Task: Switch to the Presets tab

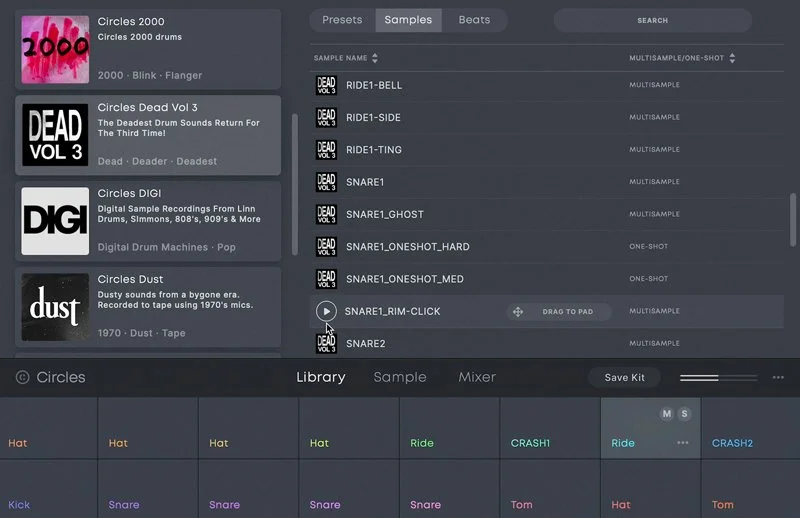Action: [342, 20]
